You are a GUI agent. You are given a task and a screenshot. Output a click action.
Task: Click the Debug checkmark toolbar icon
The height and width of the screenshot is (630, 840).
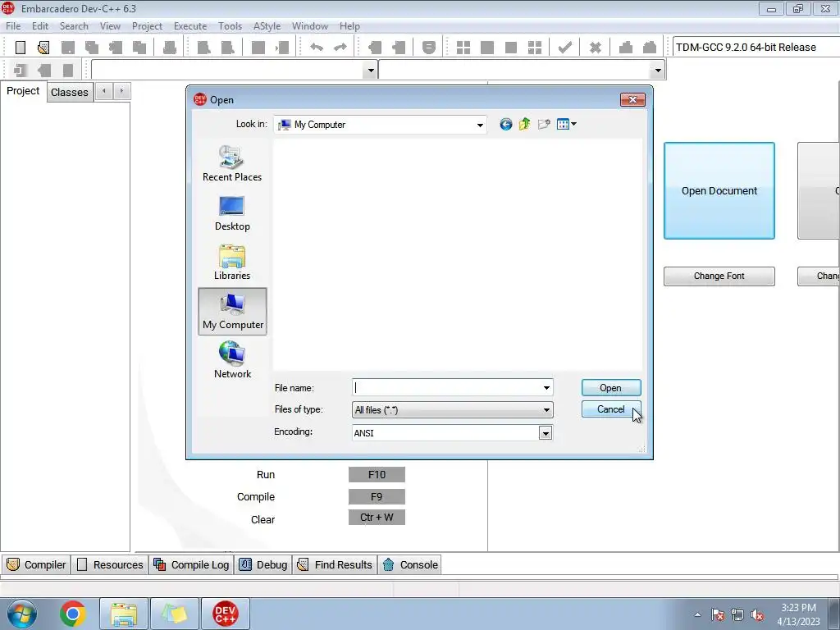564,47
